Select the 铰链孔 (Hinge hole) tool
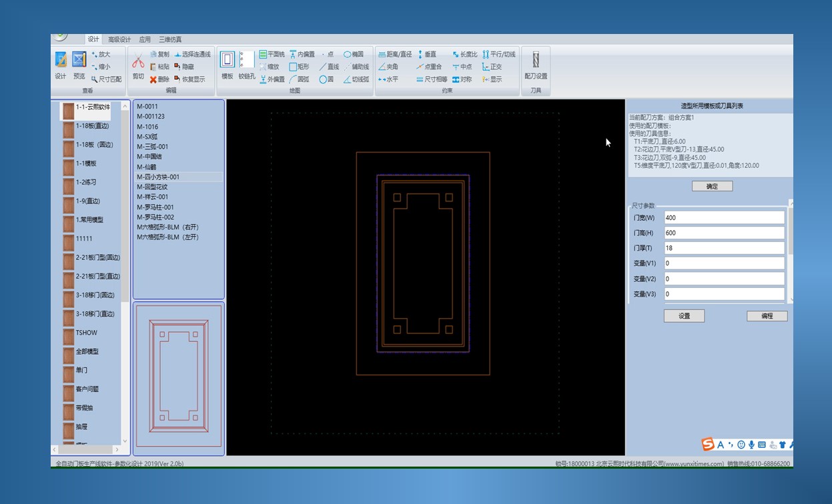 (x=247, y=65)
